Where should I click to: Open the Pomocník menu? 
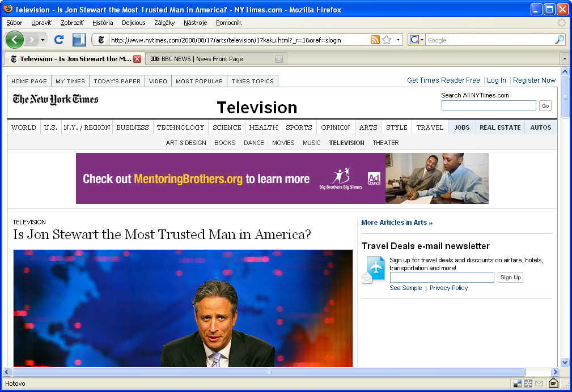tap(228, 23)
